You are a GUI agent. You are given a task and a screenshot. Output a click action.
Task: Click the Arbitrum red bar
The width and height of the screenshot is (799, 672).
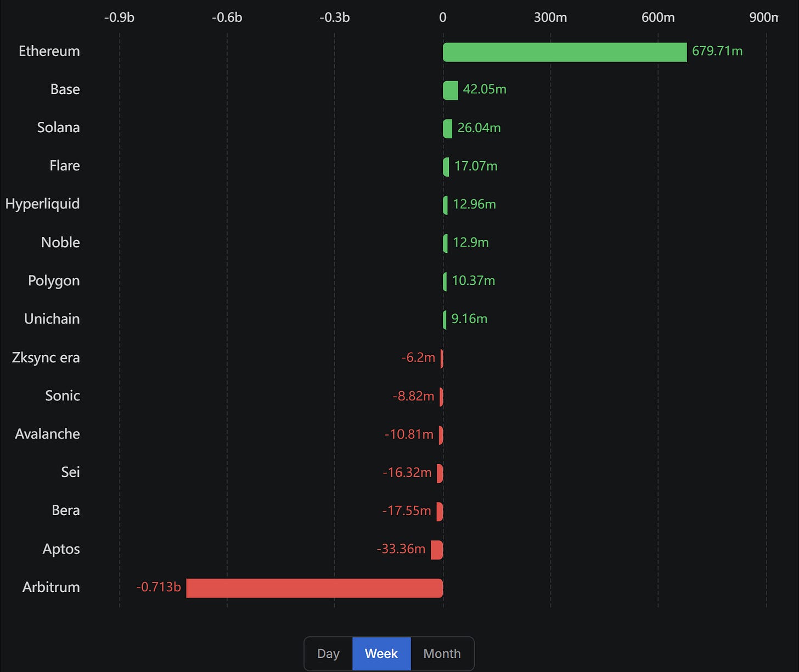[314, 588]
